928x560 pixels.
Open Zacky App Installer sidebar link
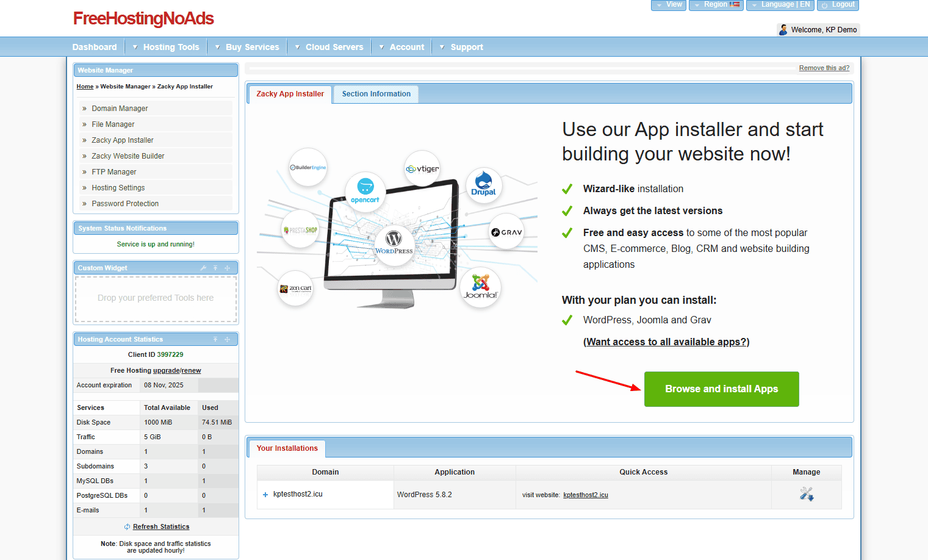tap(123, 140)
